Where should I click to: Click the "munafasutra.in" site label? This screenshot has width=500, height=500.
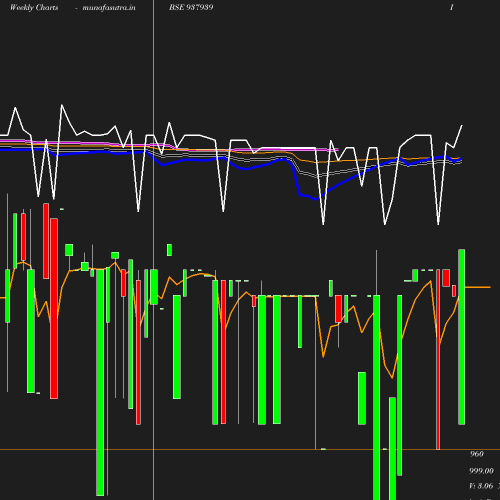click(109, 7)
